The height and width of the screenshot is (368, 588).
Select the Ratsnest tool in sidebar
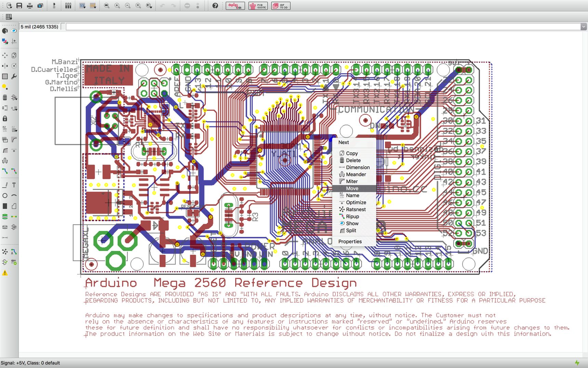click(5, 252)
